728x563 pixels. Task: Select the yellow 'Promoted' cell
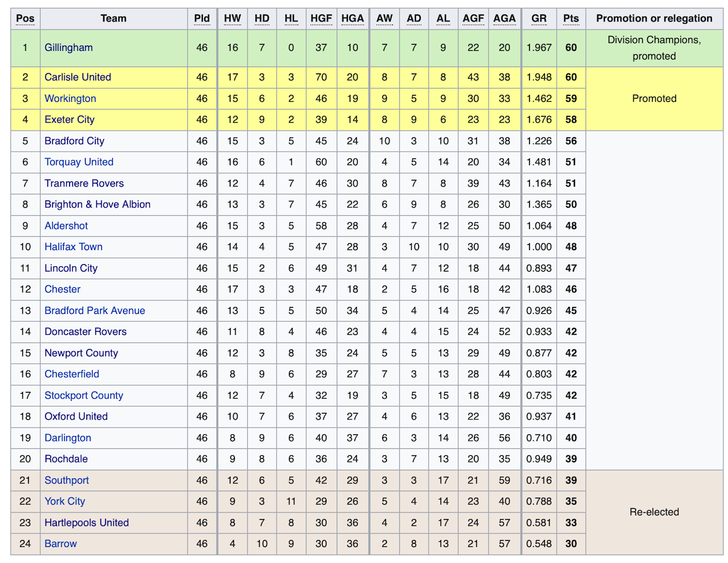coord(654,99)
